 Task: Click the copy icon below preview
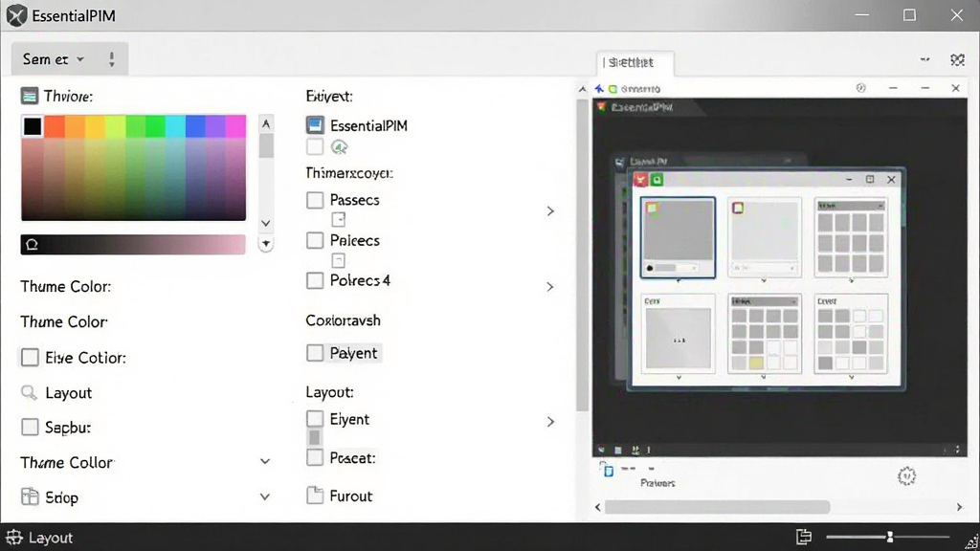coord(608,469)
